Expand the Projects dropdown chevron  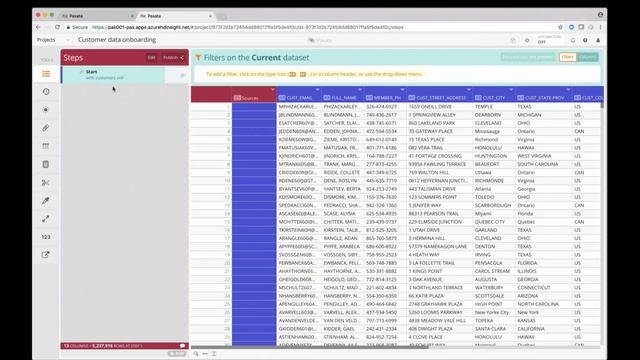[67, 40]
